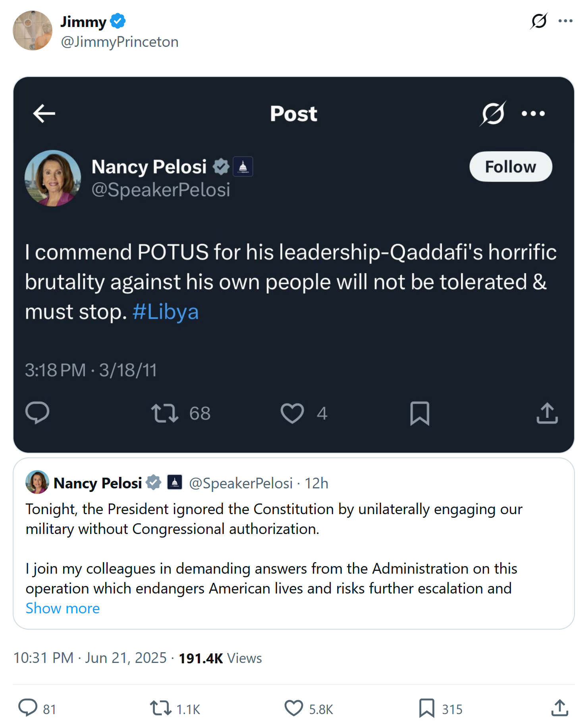Click the share icon at the bottom right
Screen dimensions: 588x728
559,708
